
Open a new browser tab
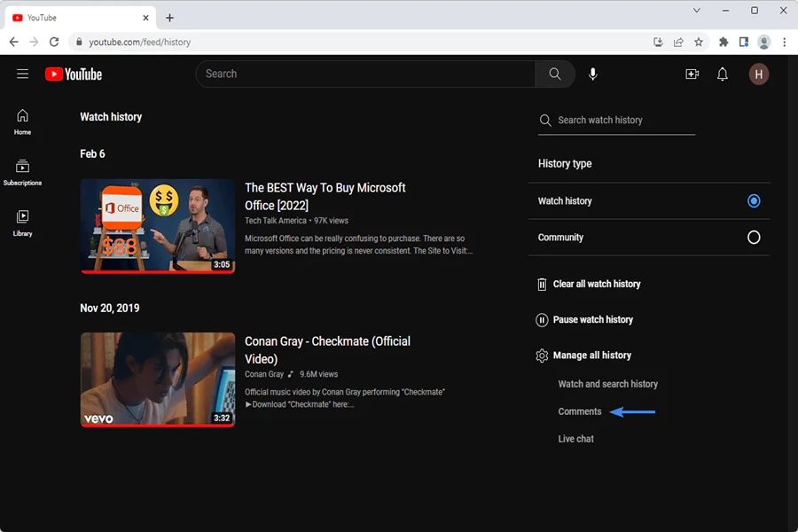pyautogui.click(x=169, y=18)
